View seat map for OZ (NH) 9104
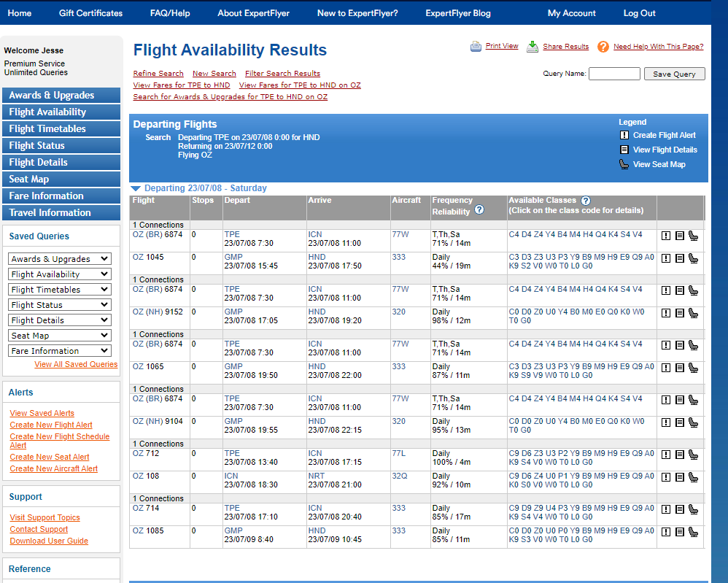The height and width of the screenshot is (583, 728). [x=693, y=423]
